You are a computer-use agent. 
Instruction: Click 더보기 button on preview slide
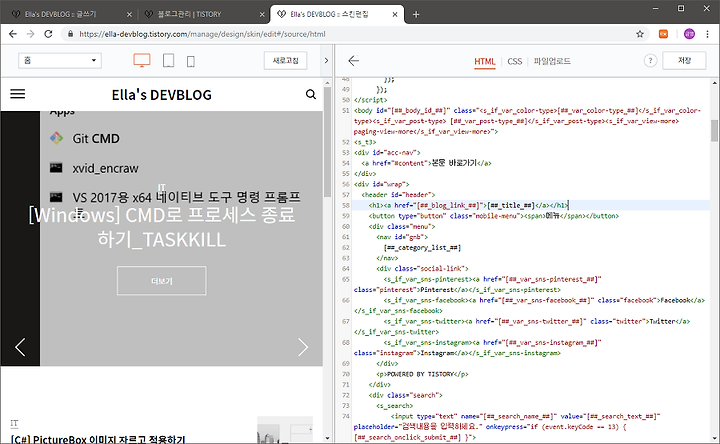pos(162,281)
